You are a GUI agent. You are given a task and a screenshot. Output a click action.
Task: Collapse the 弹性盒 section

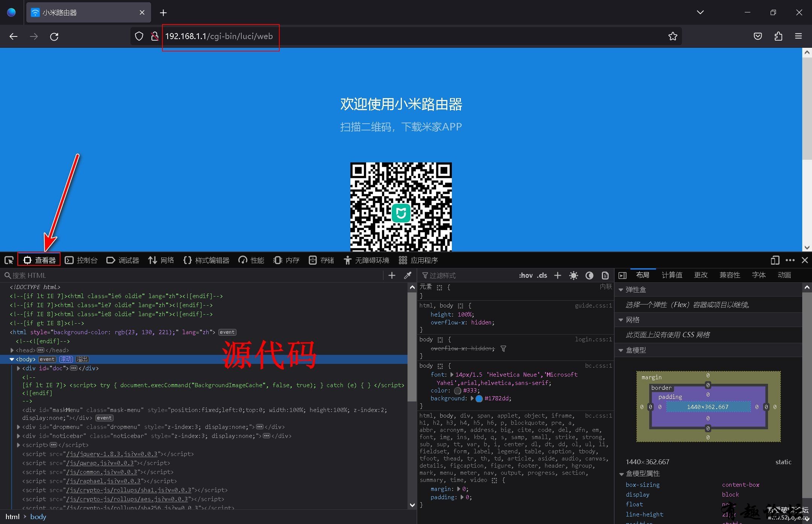point(621,290)
